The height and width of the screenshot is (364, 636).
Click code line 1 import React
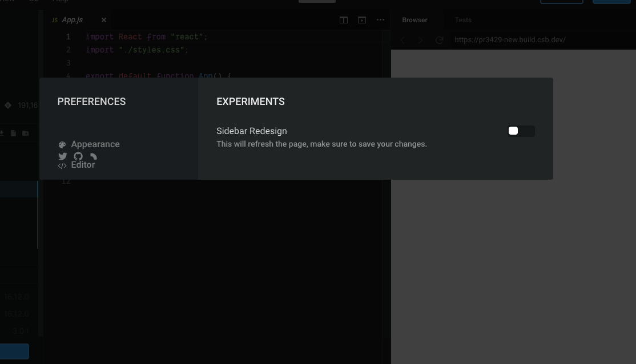pyautogui.click(x=146, y=37)
